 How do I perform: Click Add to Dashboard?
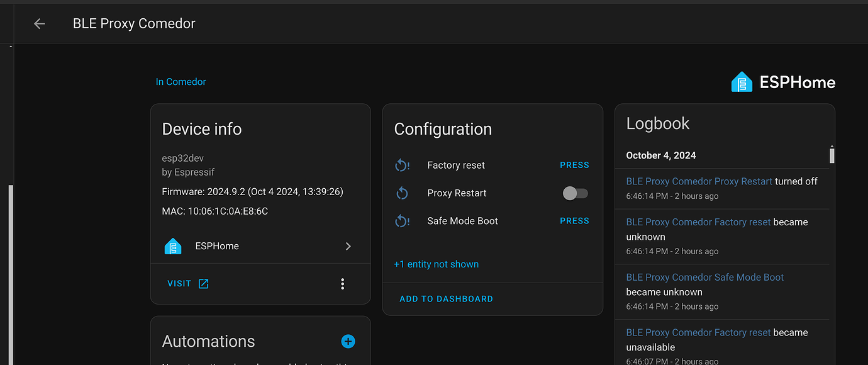coord(446,299)
